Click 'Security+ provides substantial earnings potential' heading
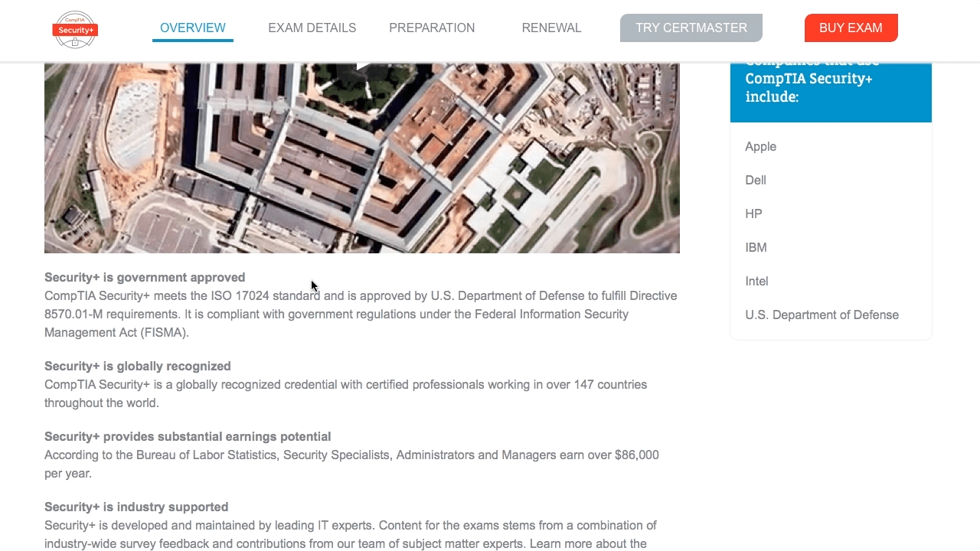This screenshot has height=551, width=980. 188,437
